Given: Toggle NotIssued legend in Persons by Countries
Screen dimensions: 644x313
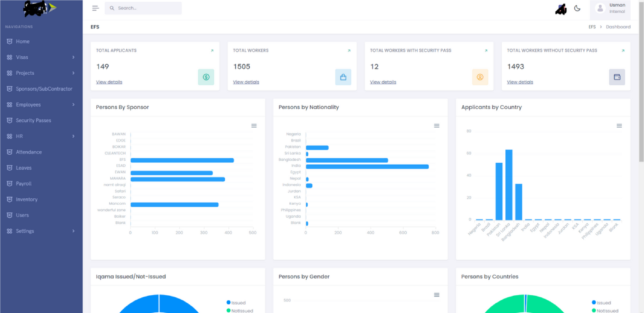Looking at the screenshot, I should click(605, 311).
